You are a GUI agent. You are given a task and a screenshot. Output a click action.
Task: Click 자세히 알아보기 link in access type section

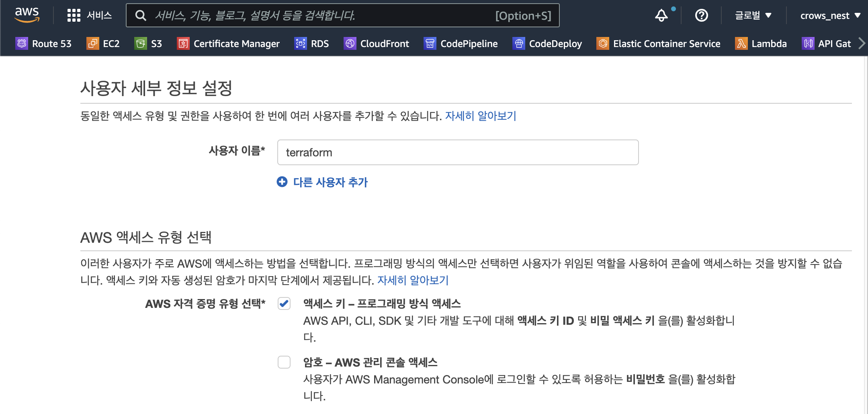click(x=413, y=280)
